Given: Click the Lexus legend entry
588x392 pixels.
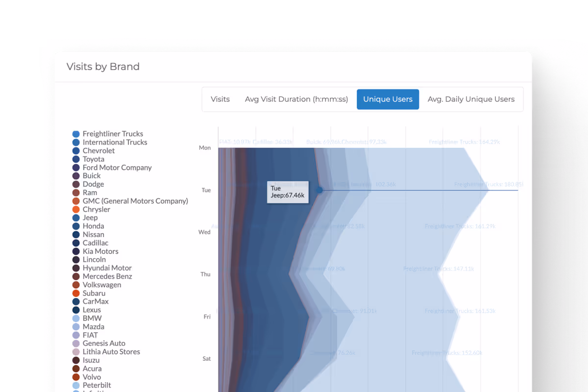Looking at the screenshot, I should pos(87,310).
